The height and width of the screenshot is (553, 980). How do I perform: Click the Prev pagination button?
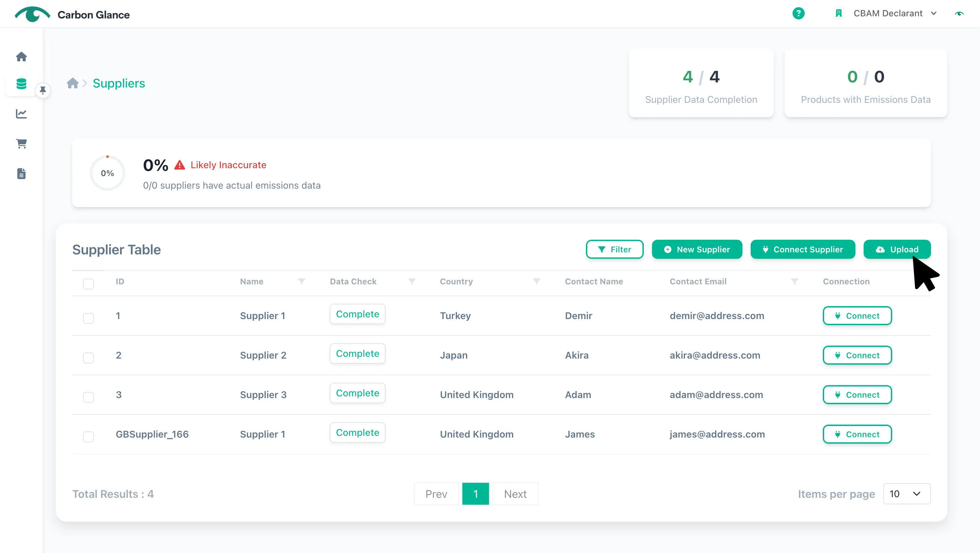tap(436, 494)
